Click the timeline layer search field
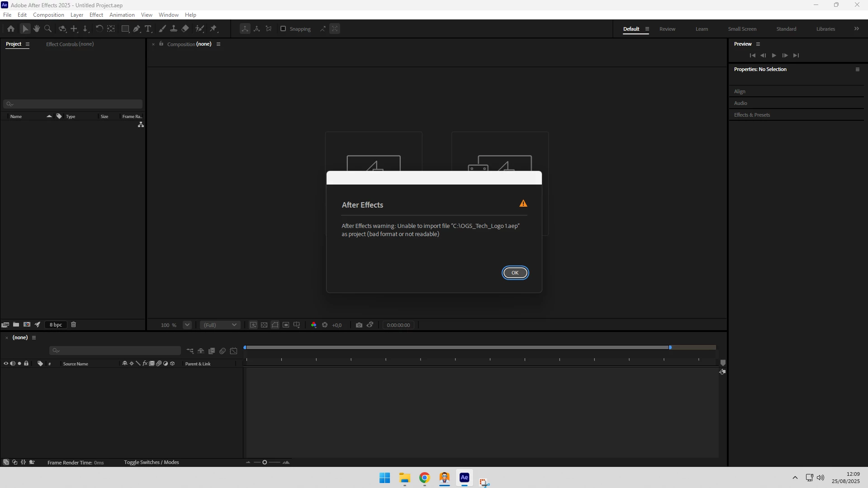The image size is (868, 488). point(115,351)
